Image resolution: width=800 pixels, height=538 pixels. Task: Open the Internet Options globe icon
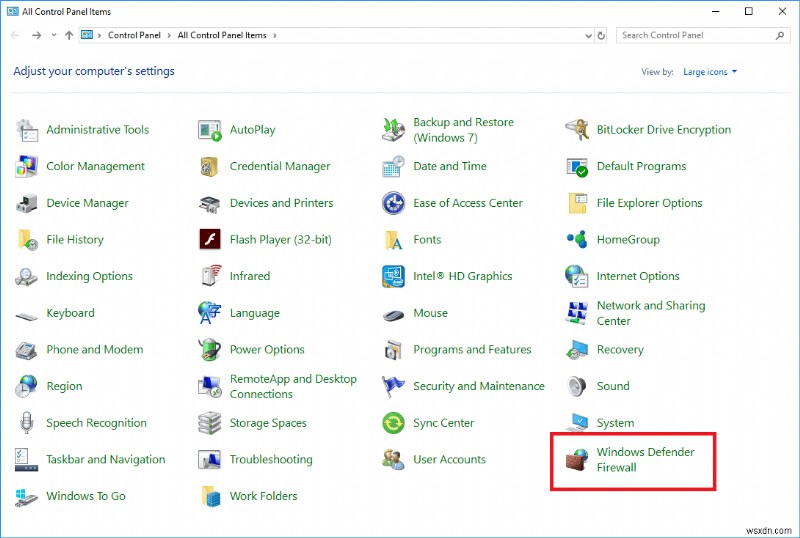577,276
